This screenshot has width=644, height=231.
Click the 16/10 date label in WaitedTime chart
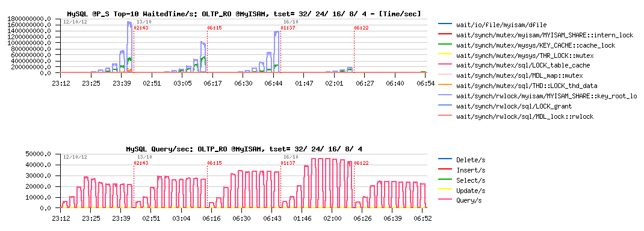[x=290, y=22]
